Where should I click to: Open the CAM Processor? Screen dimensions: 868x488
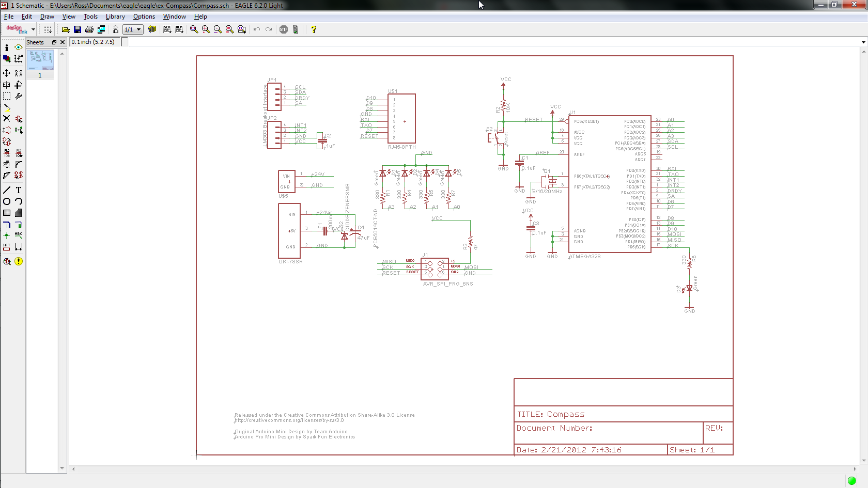click(102, 29)
